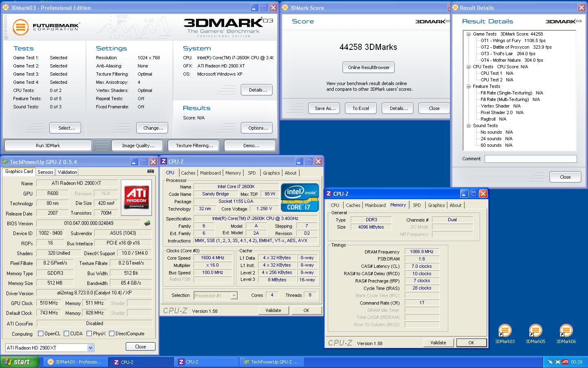The width and height of the screenshot is (588, 368).
Task: Click the Result Details title bar icon
Action: 455,8
